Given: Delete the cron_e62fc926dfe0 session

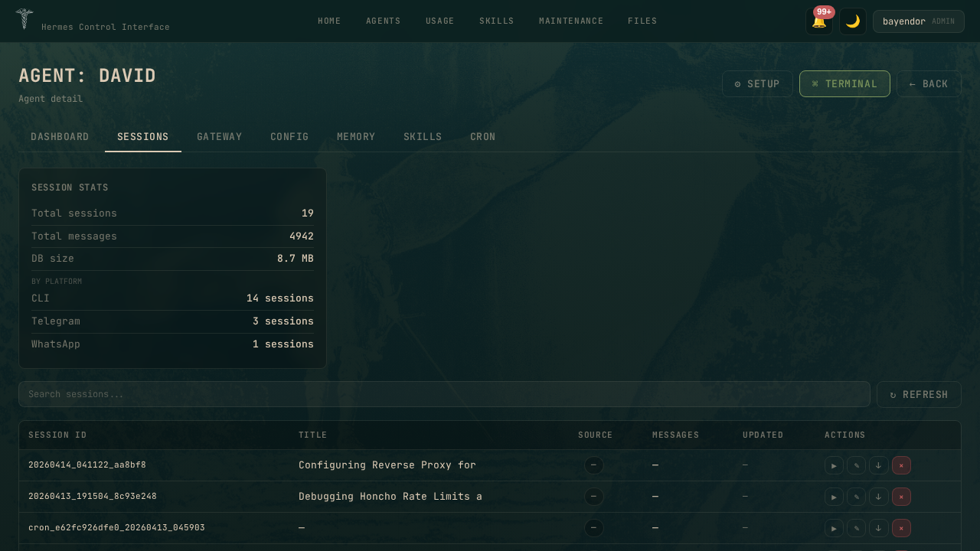Looking at the screenshot, I should [901, 528].
